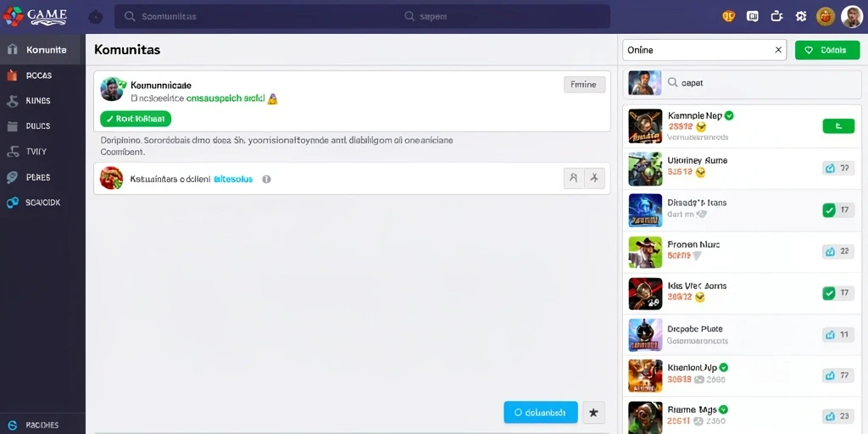The width and height of the screenshot is (868, 434).
Task: Open the Kampnie Nep game thumbnail
Action: 645,125
